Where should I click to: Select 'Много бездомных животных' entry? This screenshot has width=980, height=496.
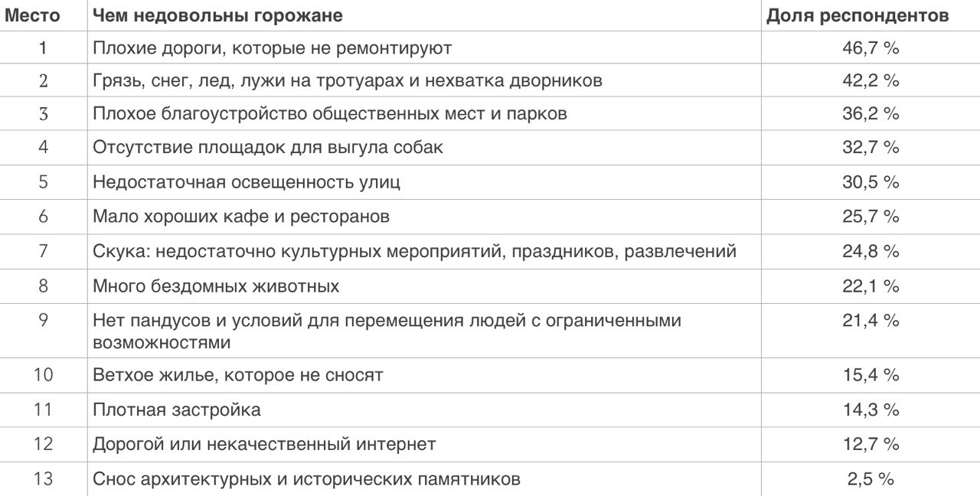[216, 286]
